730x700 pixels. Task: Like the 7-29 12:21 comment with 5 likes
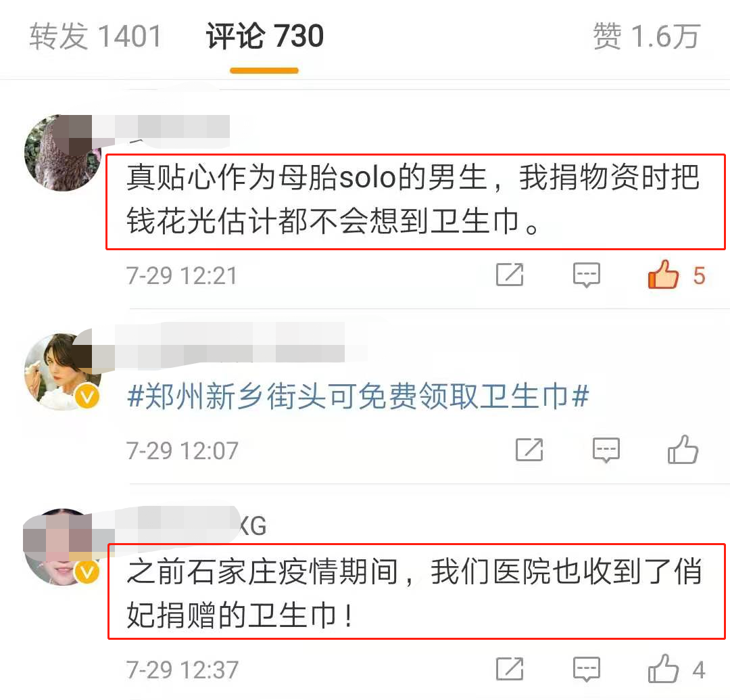point(664,275)
